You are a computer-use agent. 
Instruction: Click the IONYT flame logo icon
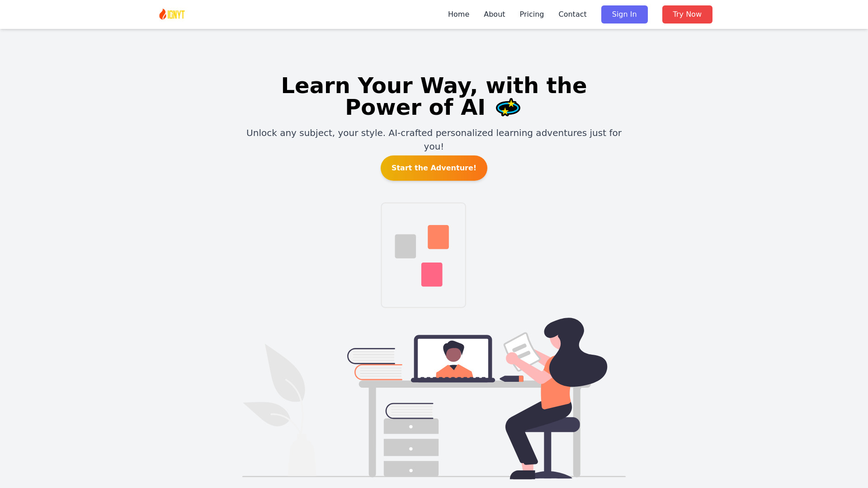click(162, 14)
